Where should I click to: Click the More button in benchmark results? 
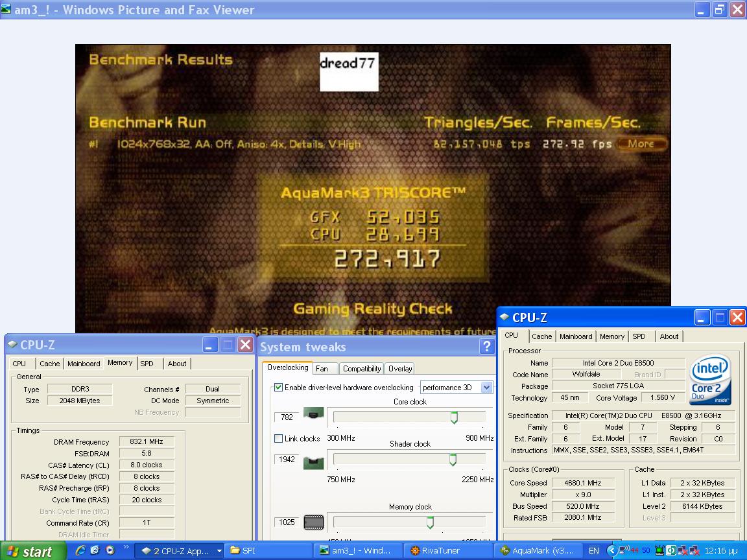click(x=641, y=144)
